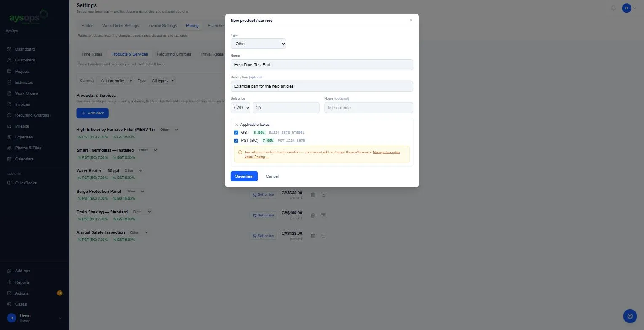Close the New product / service dialog
The image size is (644, 330).
411,20
